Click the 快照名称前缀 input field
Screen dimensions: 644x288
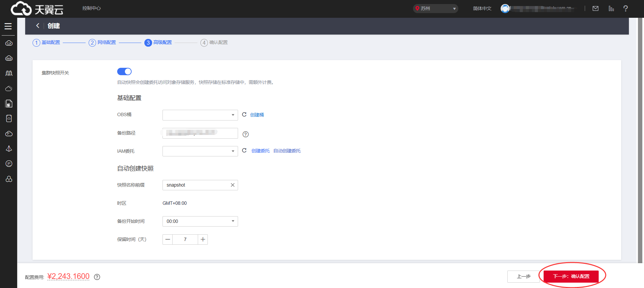pos(200,185)
